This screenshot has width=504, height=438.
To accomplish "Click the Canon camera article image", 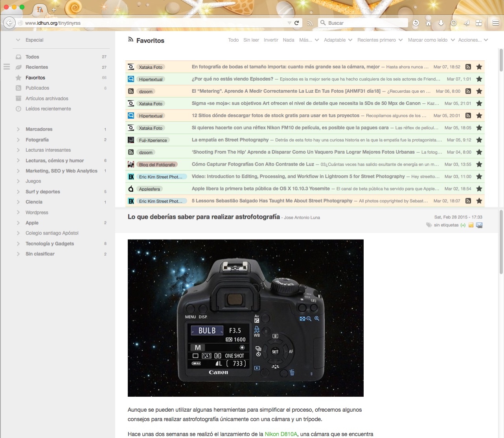I will tap(246, 318).
